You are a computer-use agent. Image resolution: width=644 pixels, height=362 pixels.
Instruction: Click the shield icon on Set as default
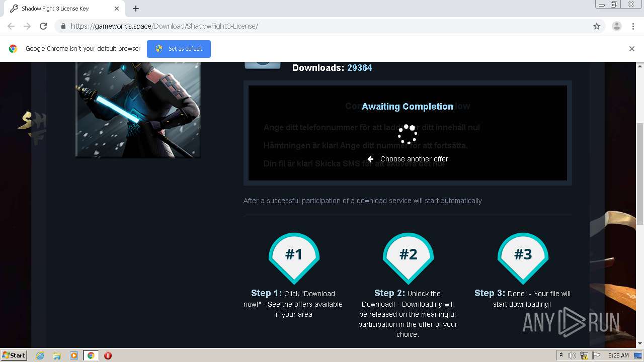pyautogui.click(x=159, y=49)
